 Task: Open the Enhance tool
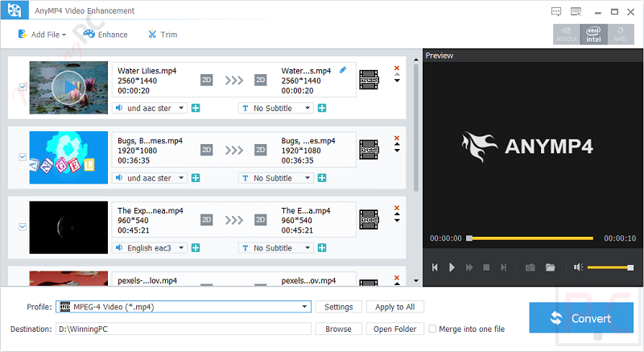[105, 35]
